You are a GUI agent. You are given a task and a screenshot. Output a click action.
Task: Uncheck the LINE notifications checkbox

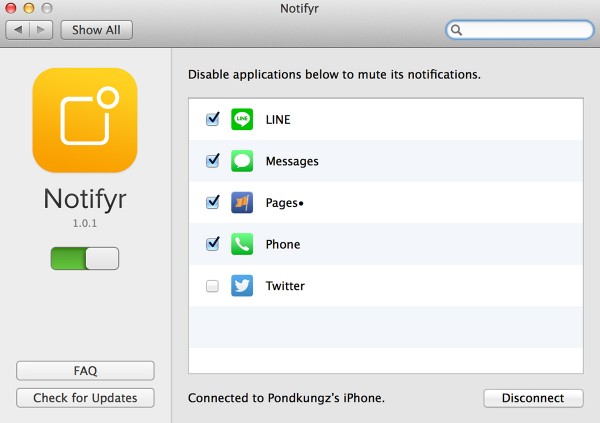[212, 119]
